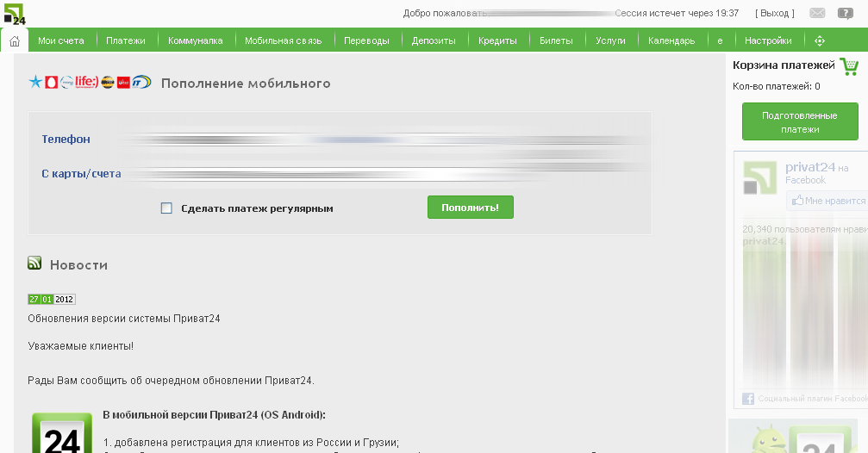Open the Мобильная связь menu
The width and height of the screenshot is (868, 453).
coord(284,41)
